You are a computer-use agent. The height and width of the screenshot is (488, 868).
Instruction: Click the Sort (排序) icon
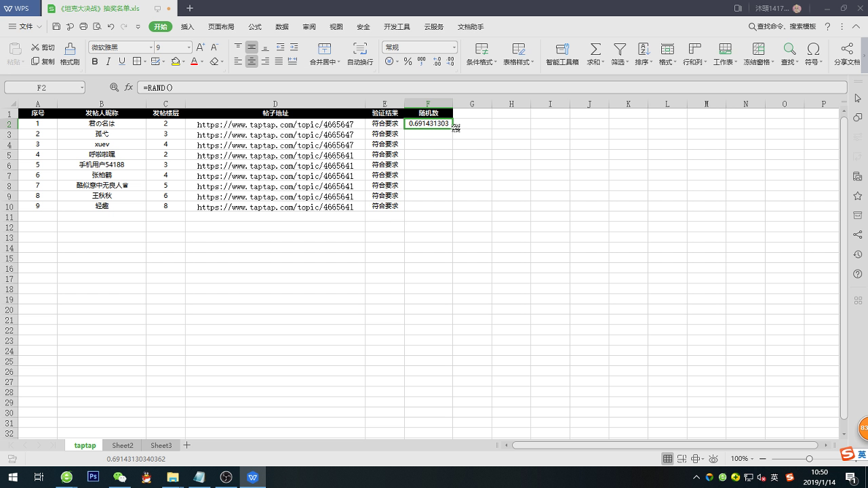(x=644, y=49)
